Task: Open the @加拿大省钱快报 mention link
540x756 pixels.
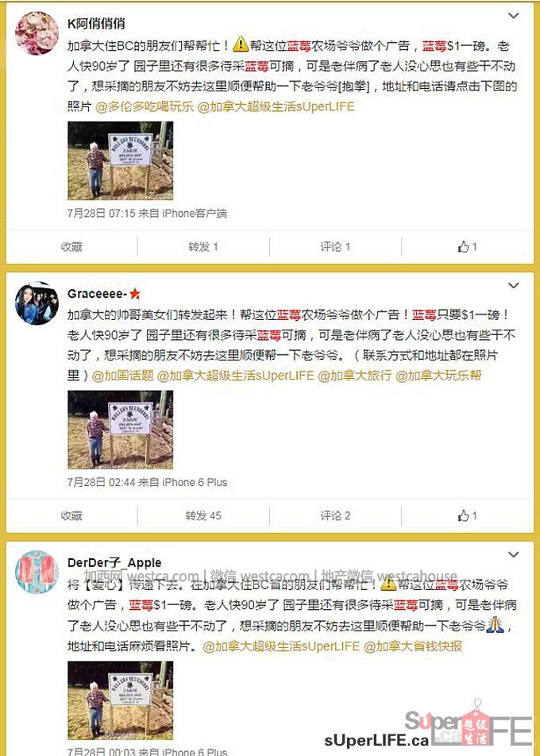Action: point(413,646)
